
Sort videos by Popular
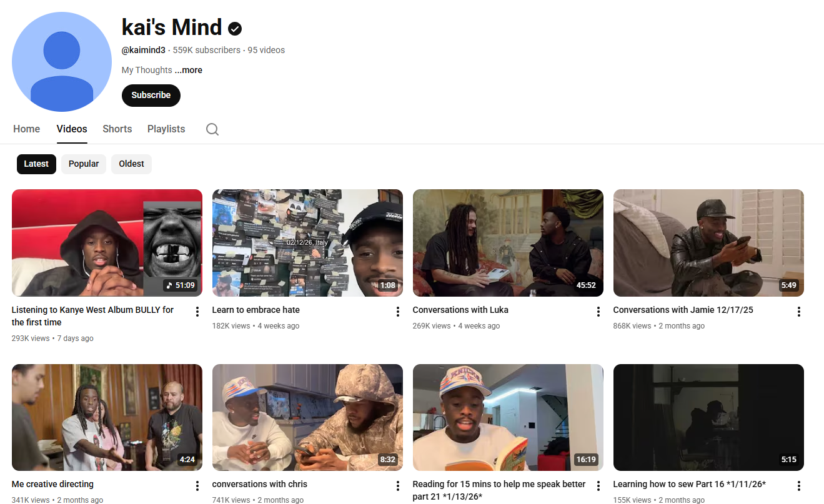click(84, 164)
